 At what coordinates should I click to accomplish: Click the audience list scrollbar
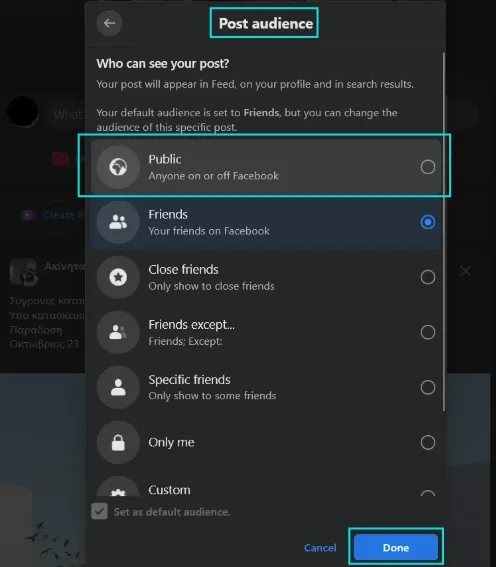444,231
